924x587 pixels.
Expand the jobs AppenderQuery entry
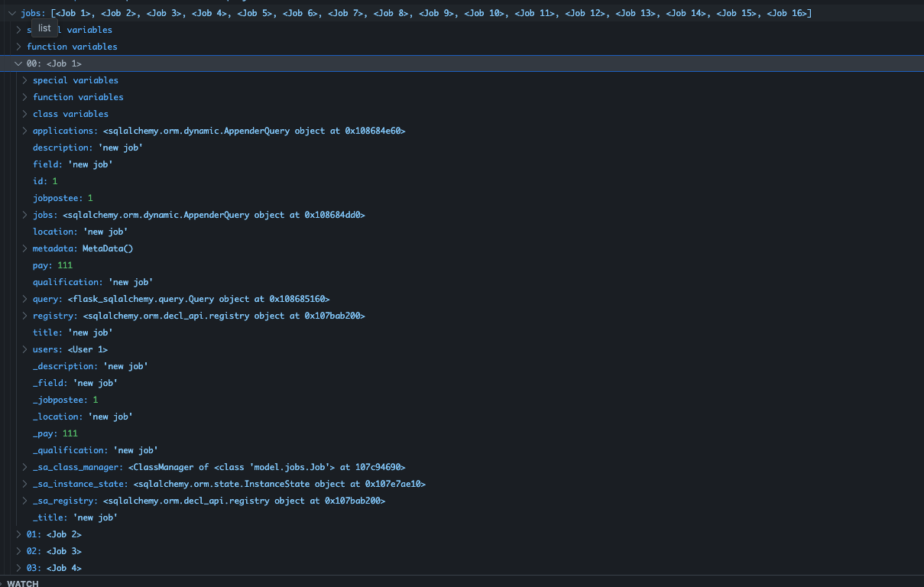point(24,215)
